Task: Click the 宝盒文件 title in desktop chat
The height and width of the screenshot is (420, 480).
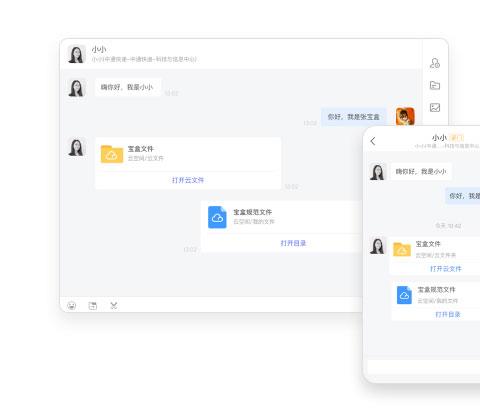Action: (140, 149)
